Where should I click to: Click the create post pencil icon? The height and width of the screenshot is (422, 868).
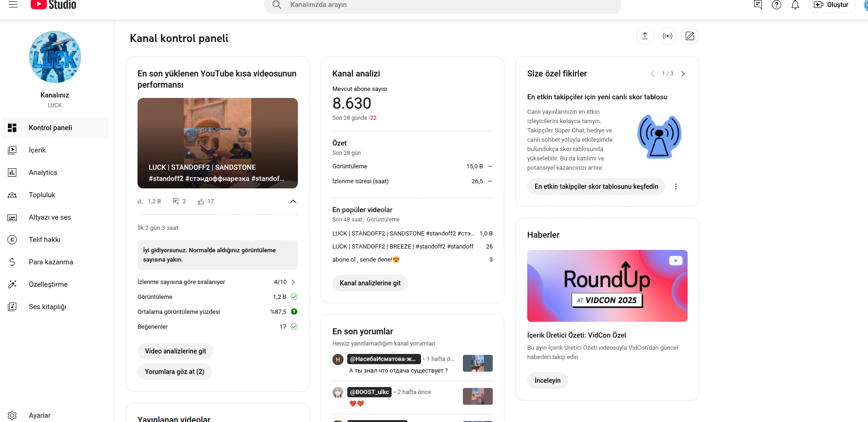(x=690, y=36)
